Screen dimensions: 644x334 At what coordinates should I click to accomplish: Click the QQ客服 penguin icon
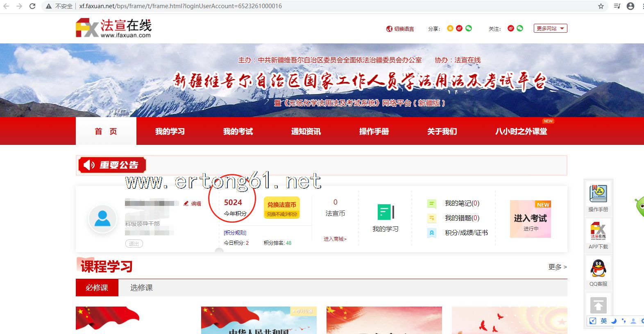(598, 269)
